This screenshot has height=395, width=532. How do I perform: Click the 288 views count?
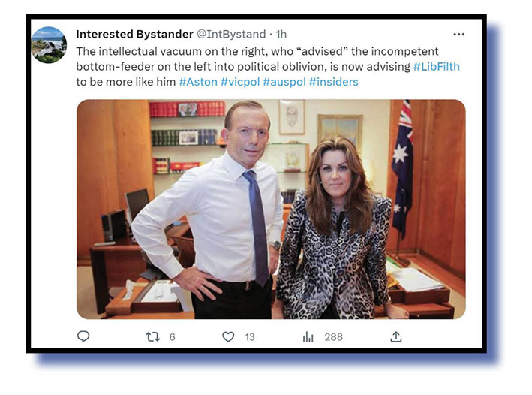pos(333,337)
